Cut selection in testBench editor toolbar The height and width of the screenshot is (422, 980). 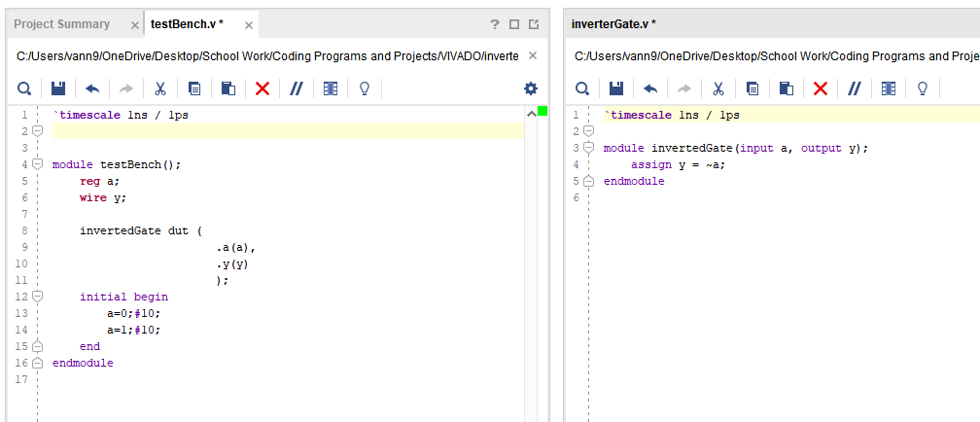click(160, 89)
